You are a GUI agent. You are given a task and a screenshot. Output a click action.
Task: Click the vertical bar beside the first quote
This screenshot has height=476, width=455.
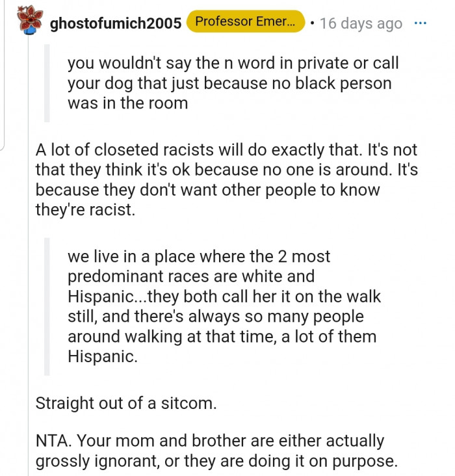tap(46, 84)
